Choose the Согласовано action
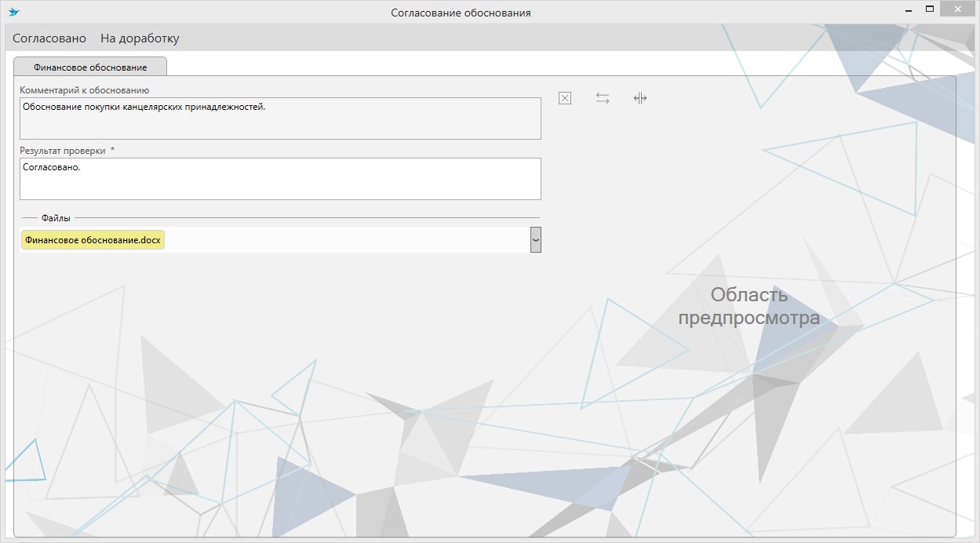Screen dimensions: 980x543 49,38
